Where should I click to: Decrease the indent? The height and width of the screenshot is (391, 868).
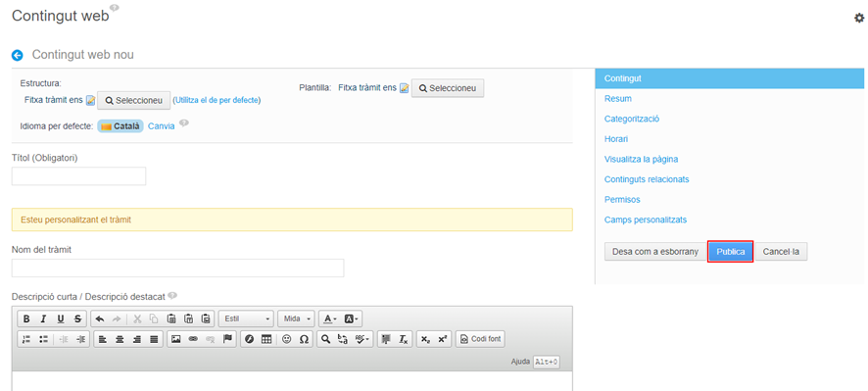click(x=64, y=339)
